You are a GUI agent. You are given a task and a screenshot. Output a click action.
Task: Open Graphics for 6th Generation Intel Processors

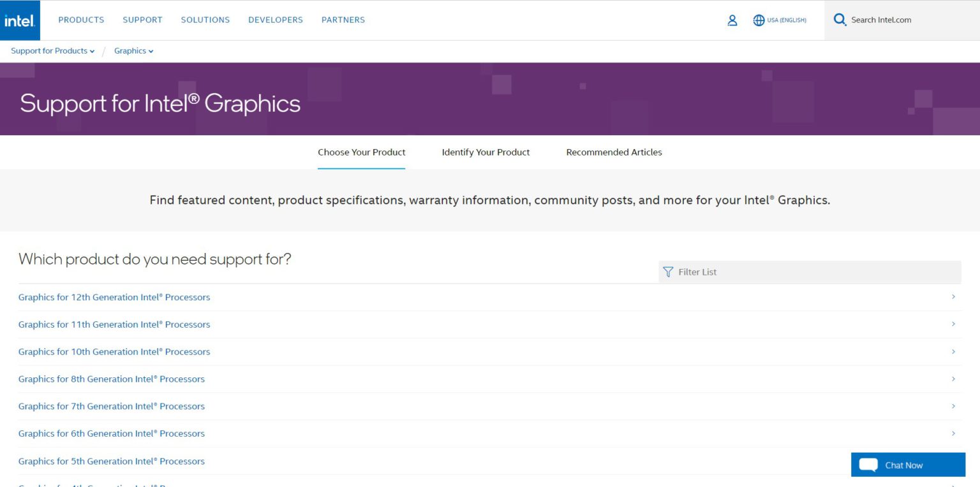pos(112,433)
